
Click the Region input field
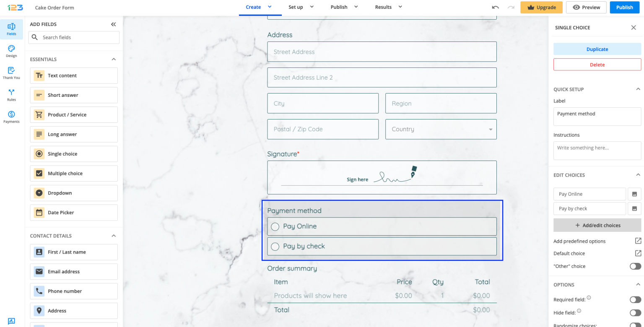pyautogui.click(x=441, y=103)
